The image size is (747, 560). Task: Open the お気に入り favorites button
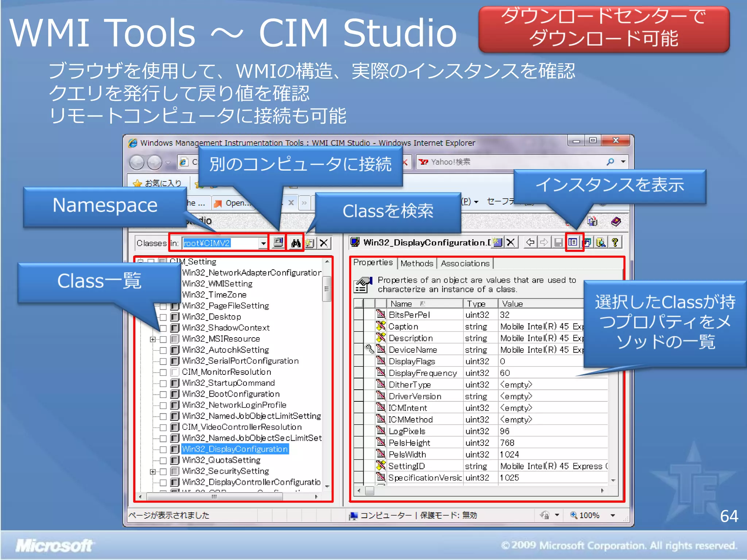click(158, 183)
